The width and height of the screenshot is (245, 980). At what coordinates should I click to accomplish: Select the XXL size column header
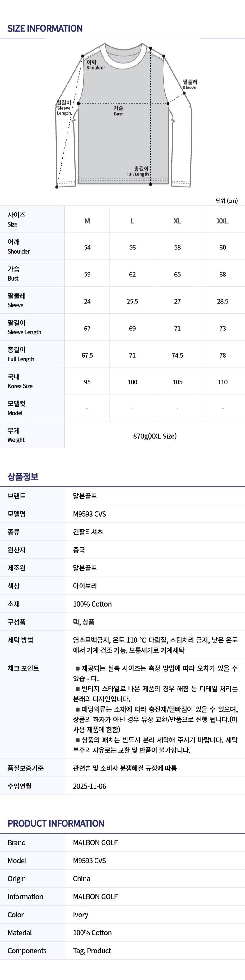[223, 221]
